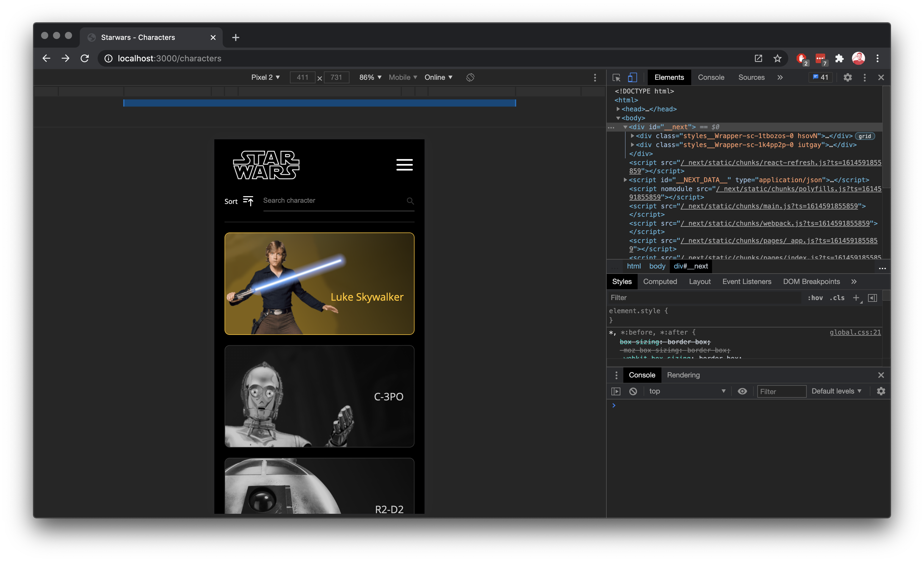
Task: Expand the hsovN Wrapper div
Action: tap(632, 136)
